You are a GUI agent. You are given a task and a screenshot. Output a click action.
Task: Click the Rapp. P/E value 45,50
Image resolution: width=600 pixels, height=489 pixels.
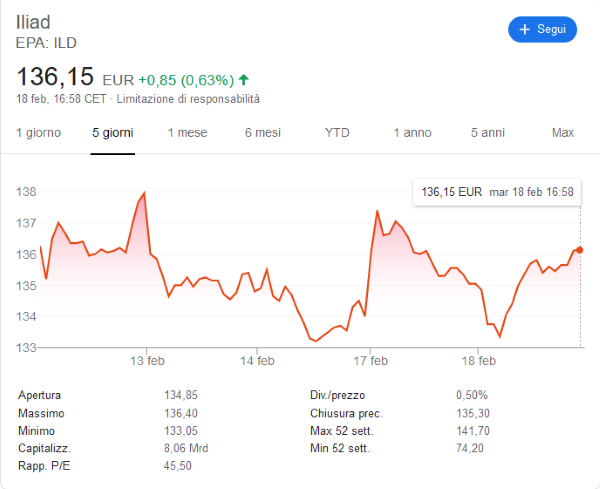(x=177, y=466)
